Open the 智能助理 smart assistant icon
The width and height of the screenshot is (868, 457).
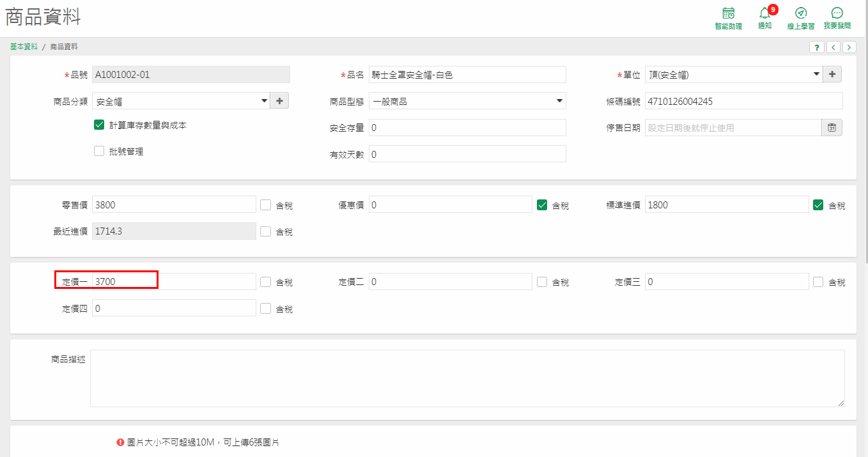(728, 19)
